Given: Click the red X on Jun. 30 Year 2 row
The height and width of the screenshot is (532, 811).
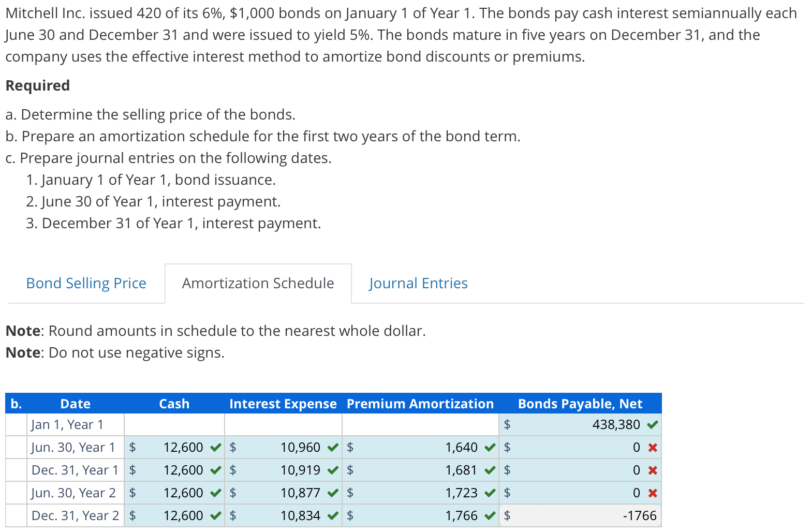Looking at the screenshot, I should (653, 493).
